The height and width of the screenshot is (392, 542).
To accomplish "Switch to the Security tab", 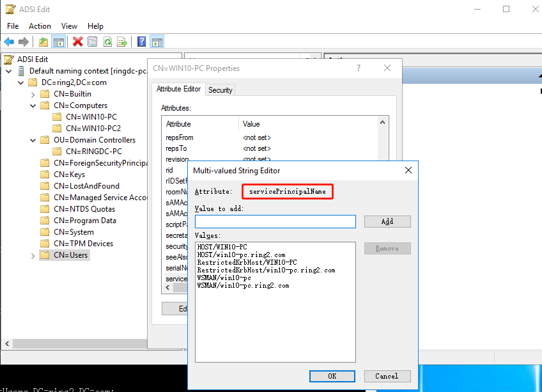I will [221, 90].
